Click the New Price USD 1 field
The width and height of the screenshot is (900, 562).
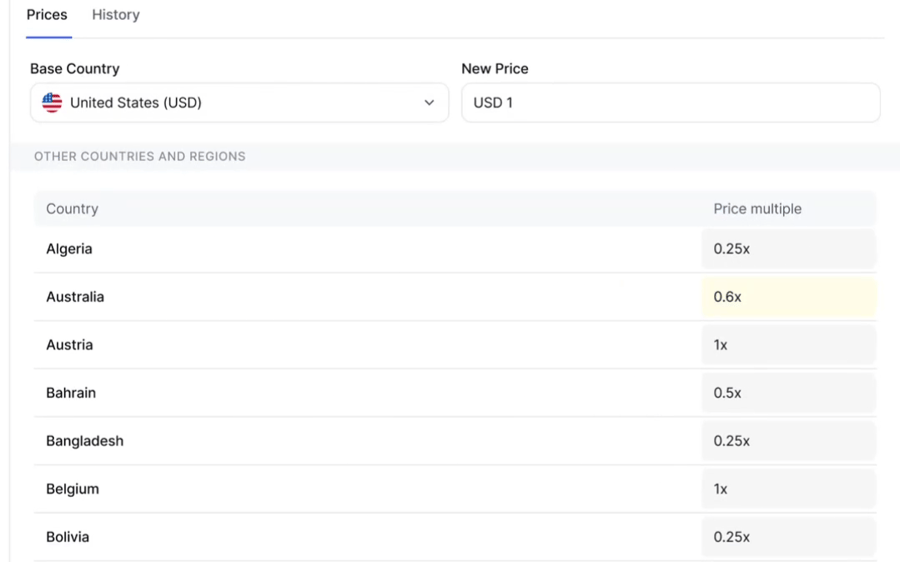[x=670, y=103]
